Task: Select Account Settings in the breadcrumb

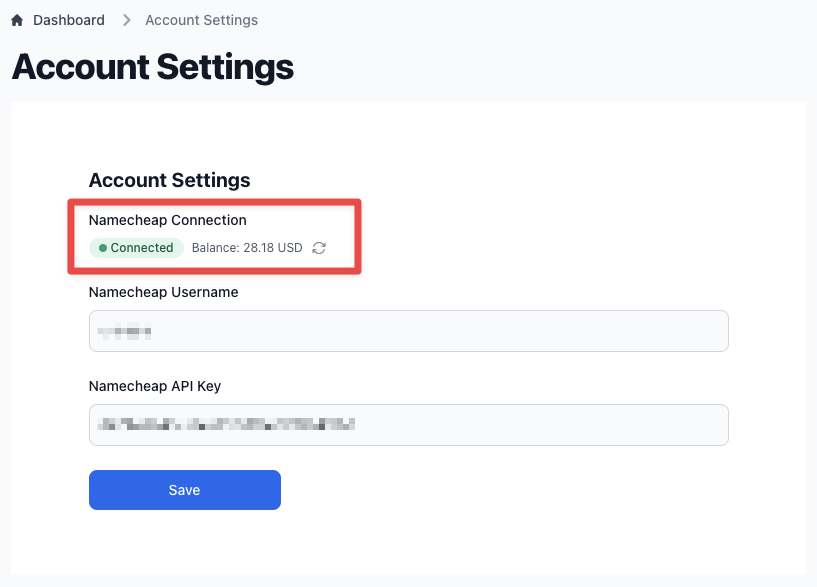Action: 201,20
